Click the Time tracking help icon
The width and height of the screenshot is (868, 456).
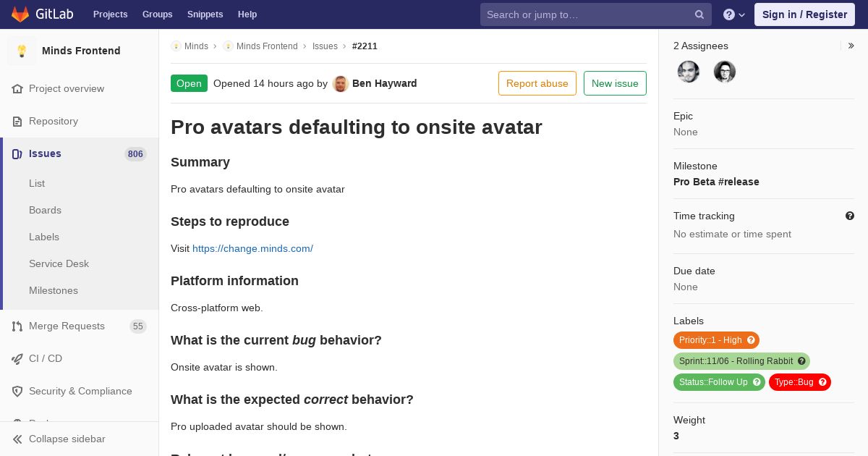point(850,216)
